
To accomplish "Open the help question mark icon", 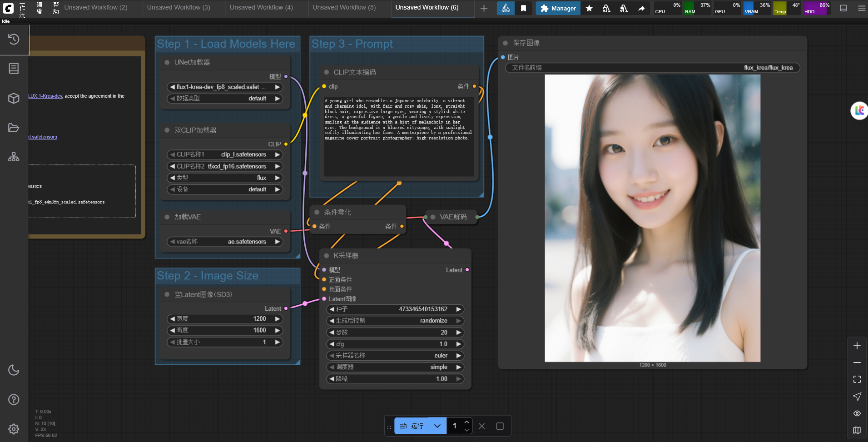I will click(x=14, y=400).
